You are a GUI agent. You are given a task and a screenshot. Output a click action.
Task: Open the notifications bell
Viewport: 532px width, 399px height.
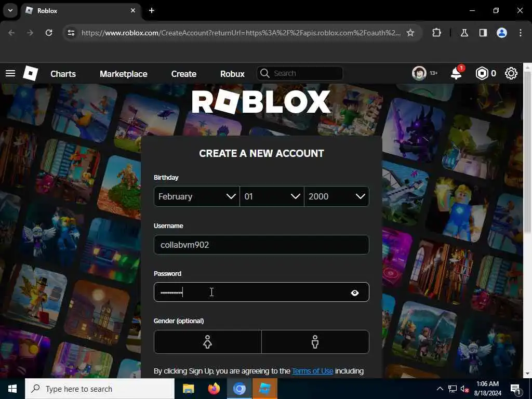(x=456, y=73)
